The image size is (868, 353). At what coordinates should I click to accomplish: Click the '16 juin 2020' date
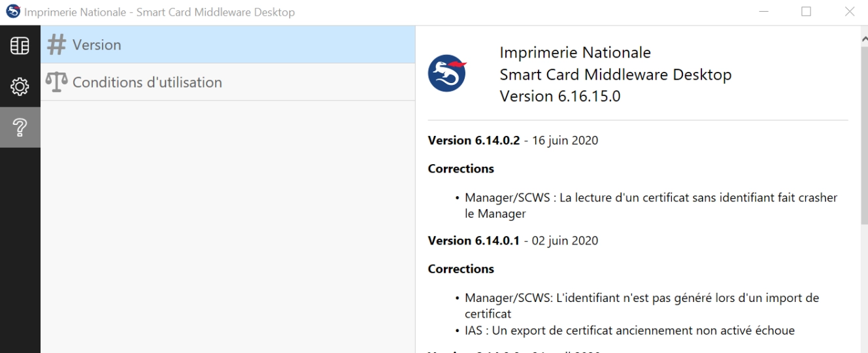565,141
